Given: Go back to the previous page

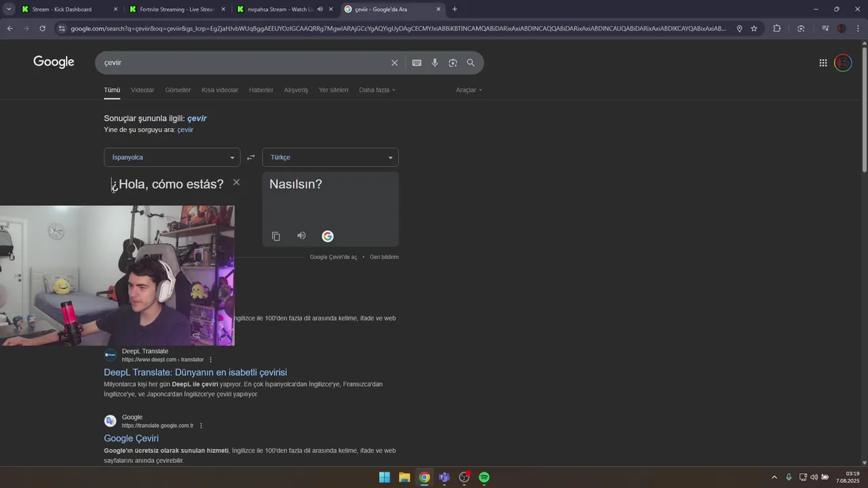Looking at the screenshot, I should [x=9, y=28].
